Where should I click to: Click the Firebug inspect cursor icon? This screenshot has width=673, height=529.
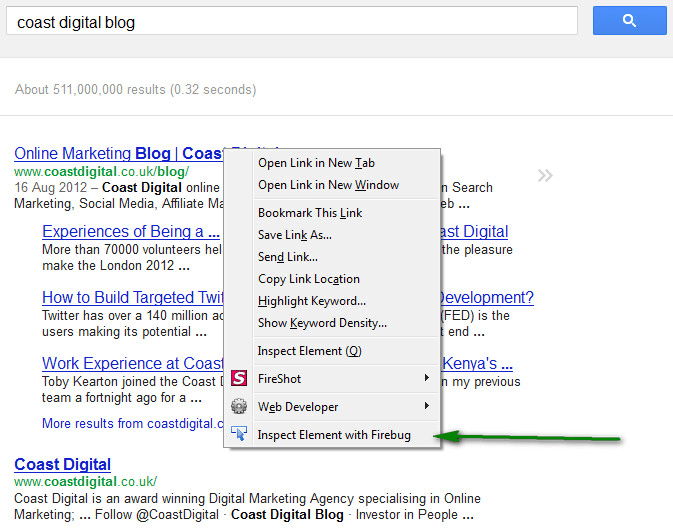click(x=239, y=435)
